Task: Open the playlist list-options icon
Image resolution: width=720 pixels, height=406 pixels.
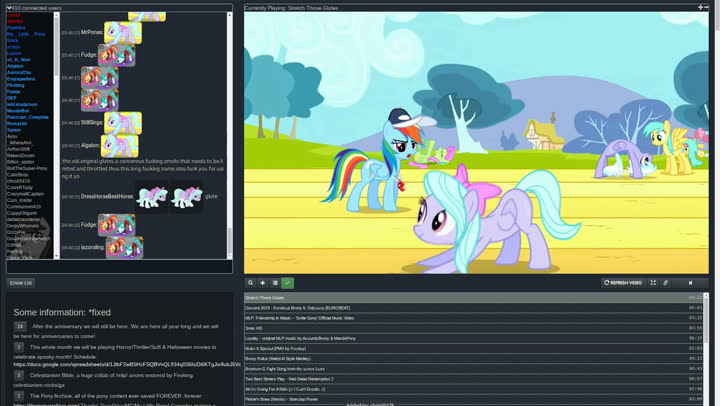Action: coord(275,283)
